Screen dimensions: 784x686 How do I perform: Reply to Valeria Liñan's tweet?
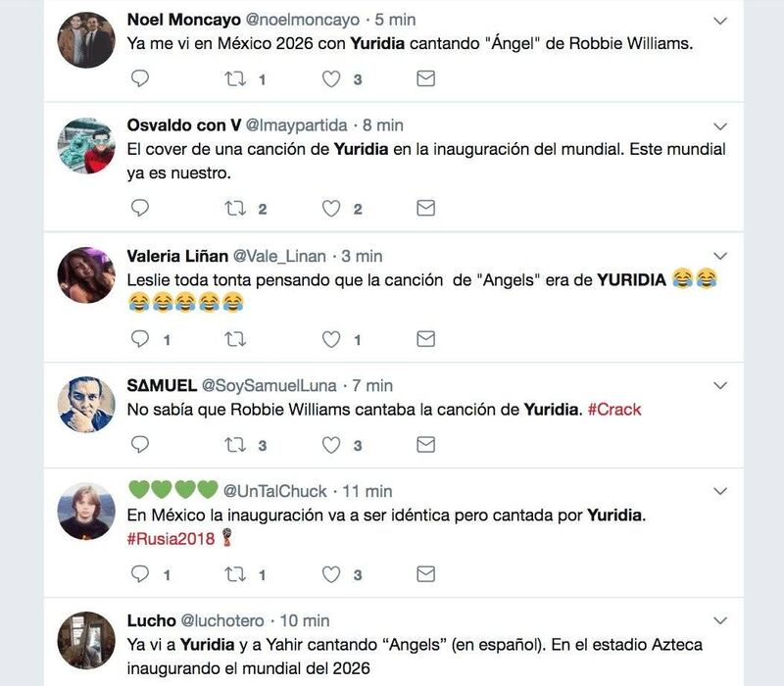point(140,339)
